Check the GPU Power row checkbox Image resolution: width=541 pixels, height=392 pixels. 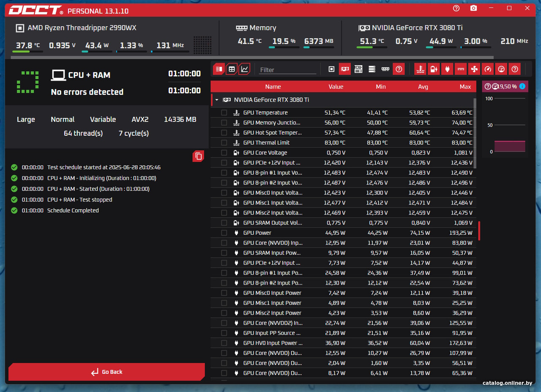click(x=224, y=233)
